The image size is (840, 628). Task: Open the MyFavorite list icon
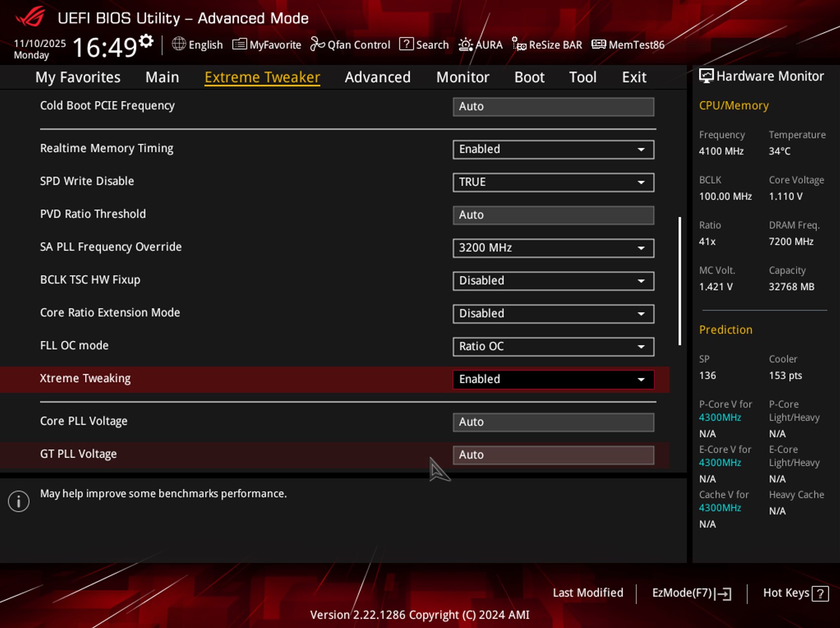tap(239, 45)
